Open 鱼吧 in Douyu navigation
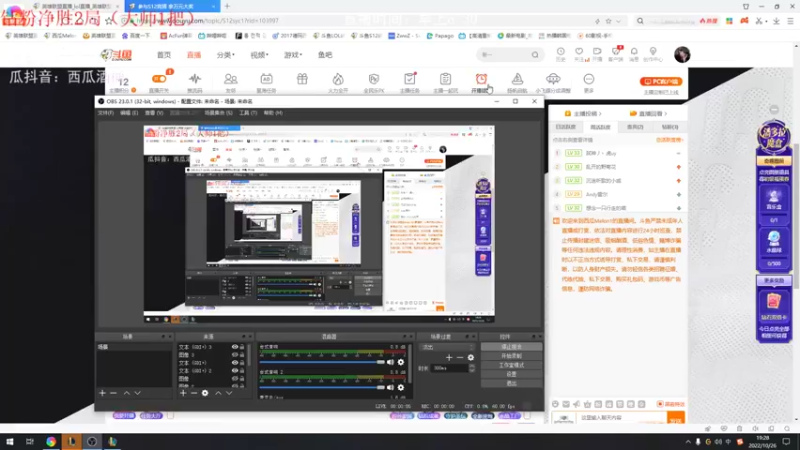 [x=325, y=55]
